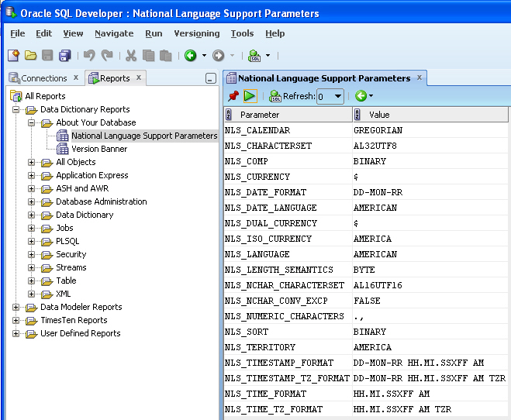Image resolution: width=511 pixels, height=420 pixels.
Task: Open the Tools menu
Action: [x=242, y=33]
